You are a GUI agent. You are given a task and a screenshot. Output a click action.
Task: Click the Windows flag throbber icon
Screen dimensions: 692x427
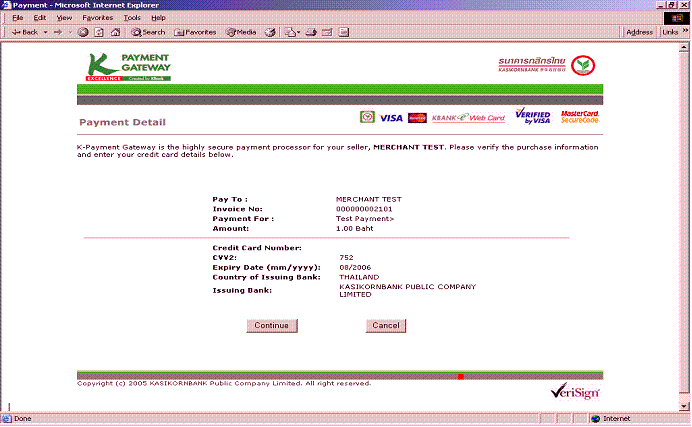tap(677, 18)
